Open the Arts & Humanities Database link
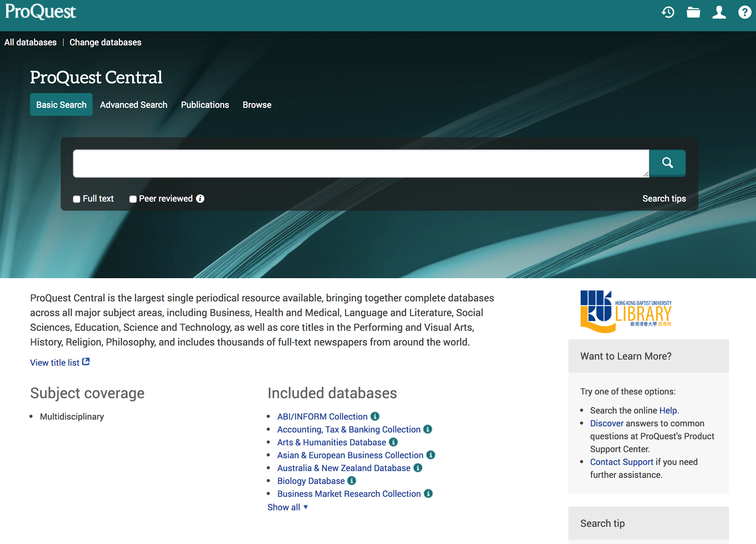The image size is (756, 544). [332, 442]
